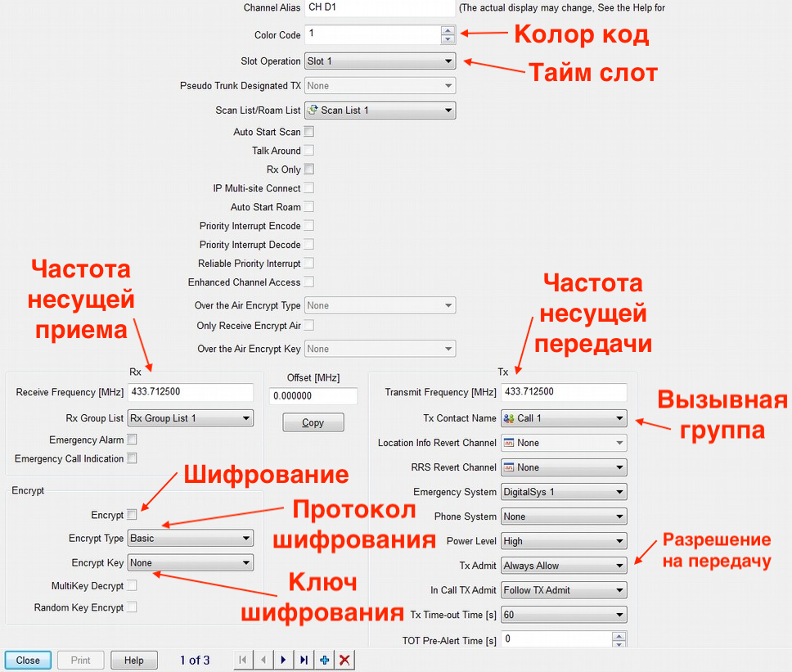Viewport: 792px width, 672px height.
Task: Add a new channel with the plus icon
Action: pyautogui.click(x=324, y=659)
